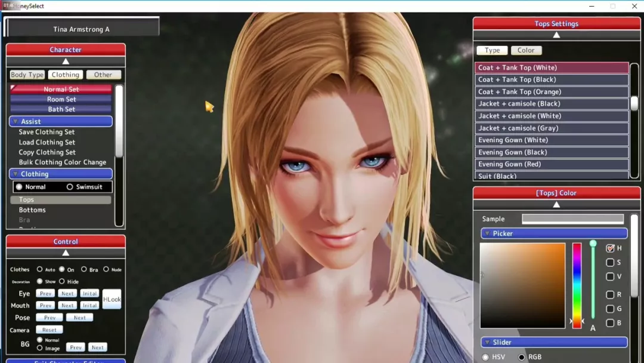
Task: Choose Decoration Hide option
Action: (x=61, y=281)
